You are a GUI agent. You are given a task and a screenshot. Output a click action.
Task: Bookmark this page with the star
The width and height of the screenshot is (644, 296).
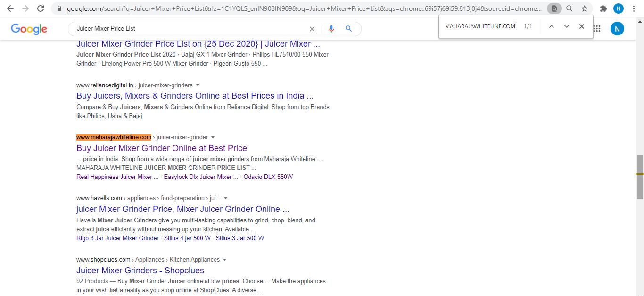tap(585, 8)
